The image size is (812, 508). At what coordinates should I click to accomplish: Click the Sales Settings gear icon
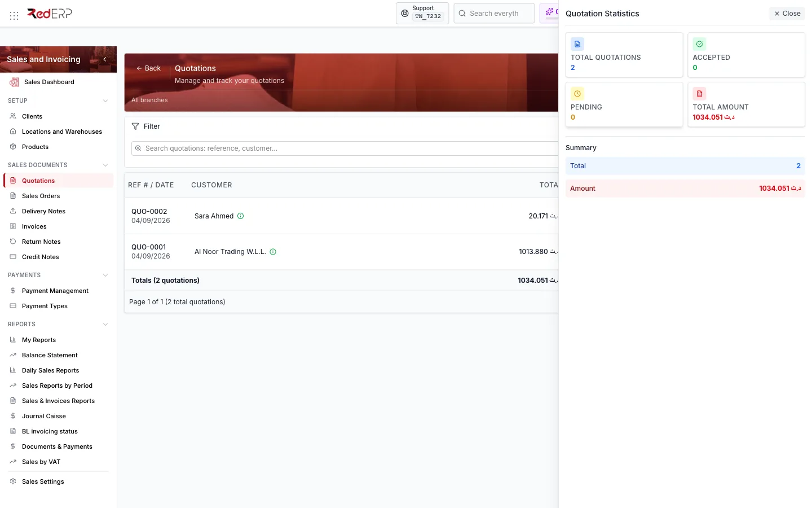point(13,481)
